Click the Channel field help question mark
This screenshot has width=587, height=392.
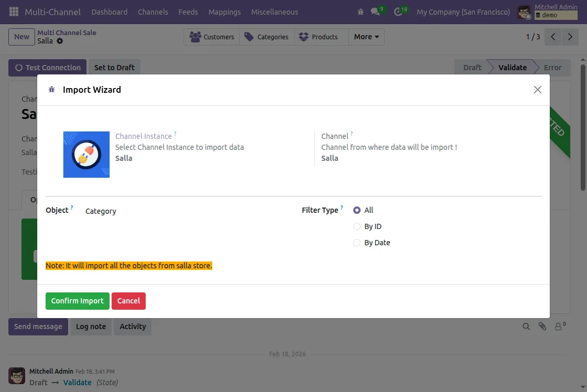352,134
